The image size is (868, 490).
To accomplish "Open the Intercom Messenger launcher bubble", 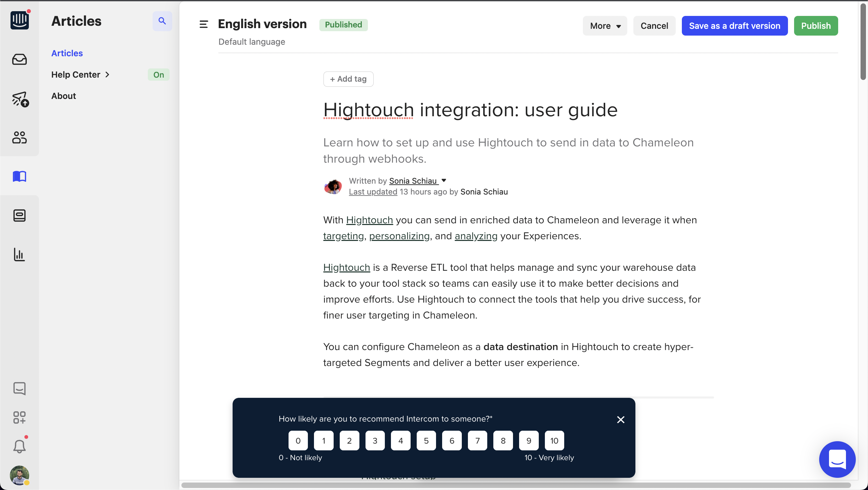I will (x=837, y=459).
